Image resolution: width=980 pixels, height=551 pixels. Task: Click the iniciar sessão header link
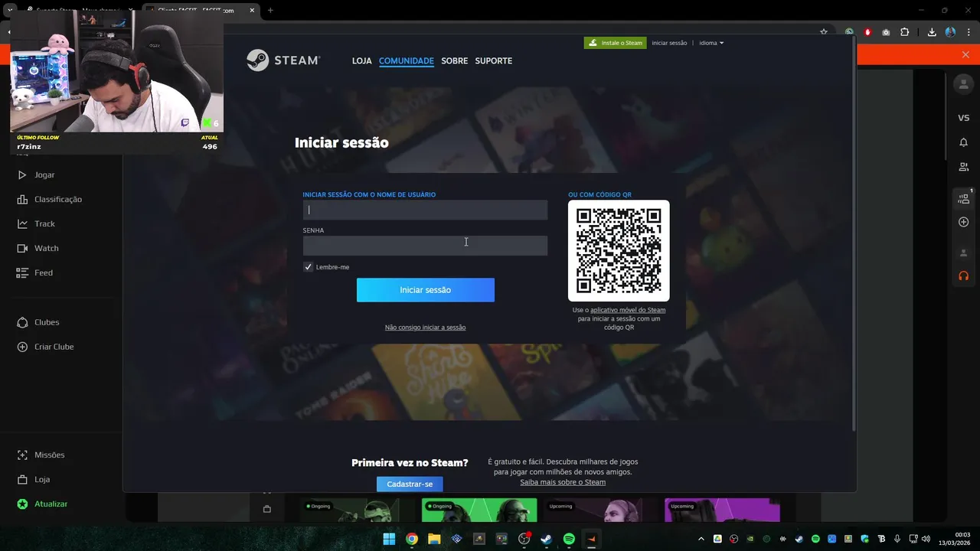pos(669,43)
